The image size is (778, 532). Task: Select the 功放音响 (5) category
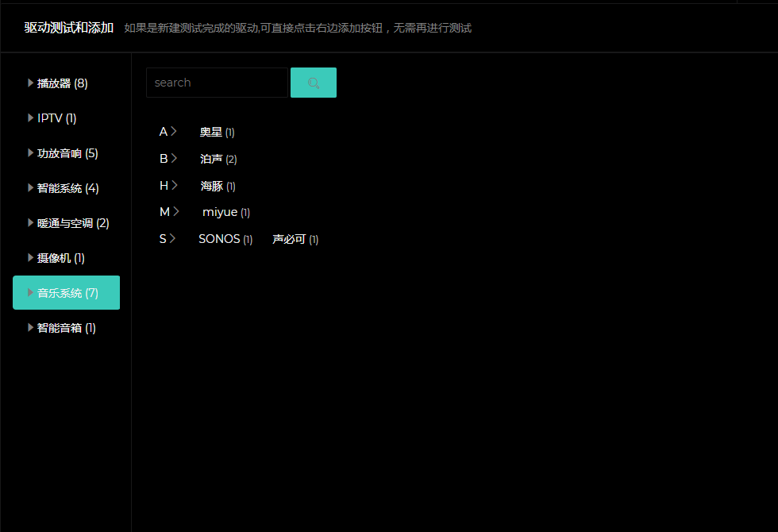pyautogui.click(x=67, y=153)
